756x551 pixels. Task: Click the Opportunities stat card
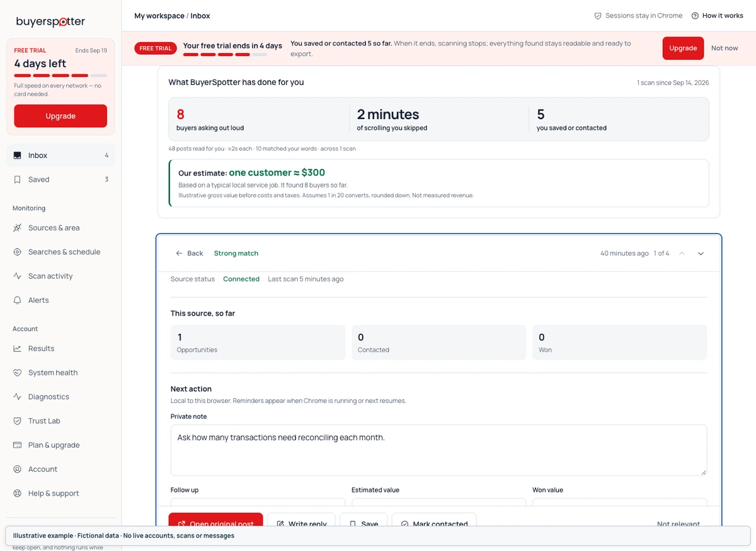point(258,343)
